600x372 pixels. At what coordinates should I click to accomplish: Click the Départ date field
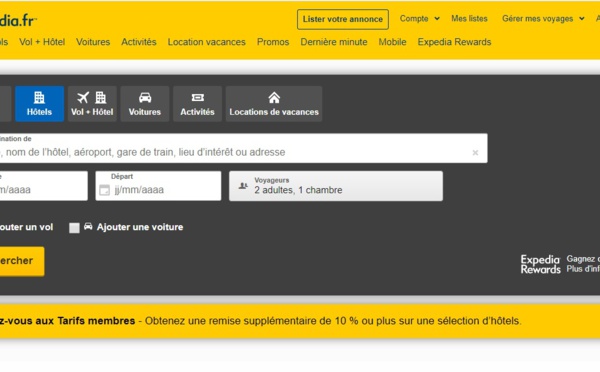(x=158, y=186)
